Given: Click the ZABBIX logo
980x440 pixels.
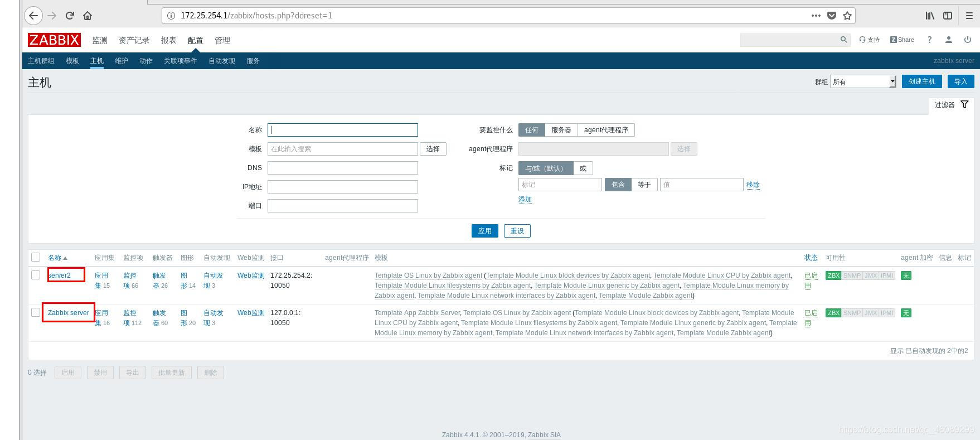Looking at the screenshot, I should 54,40.
